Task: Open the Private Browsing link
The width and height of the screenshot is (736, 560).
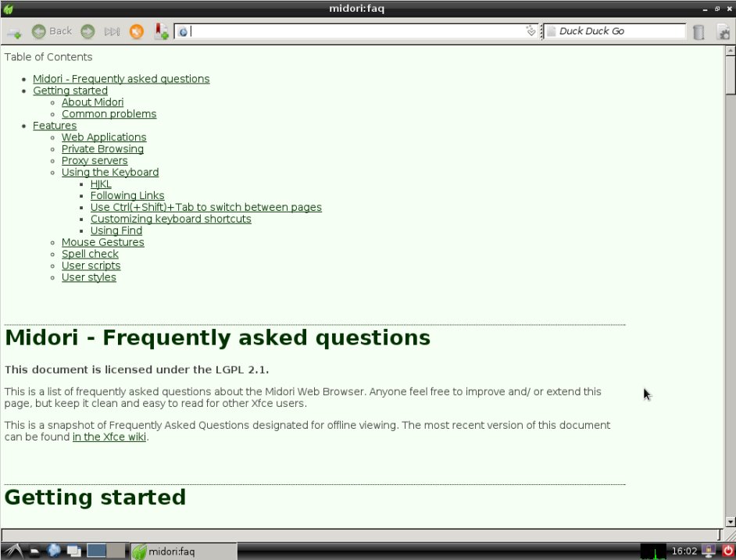Action: 102,149
